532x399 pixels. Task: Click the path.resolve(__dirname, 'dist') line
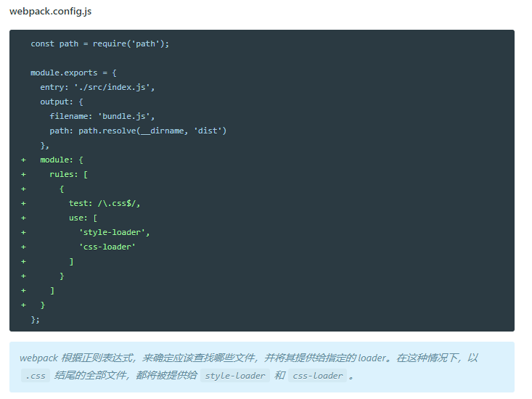[x=138, y=131]
